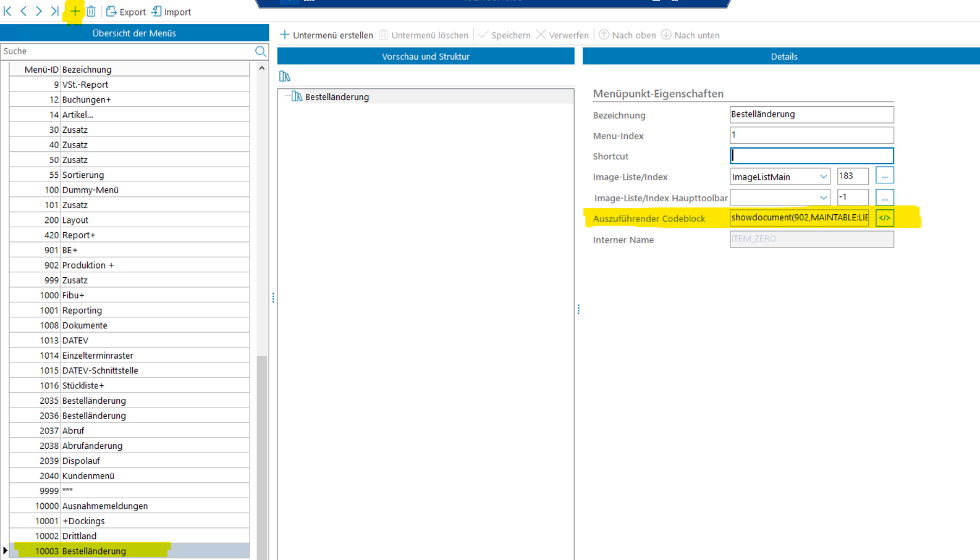Select menu row 902 Produktion +
Screen dimensions: 980x560
pos(88,265)
